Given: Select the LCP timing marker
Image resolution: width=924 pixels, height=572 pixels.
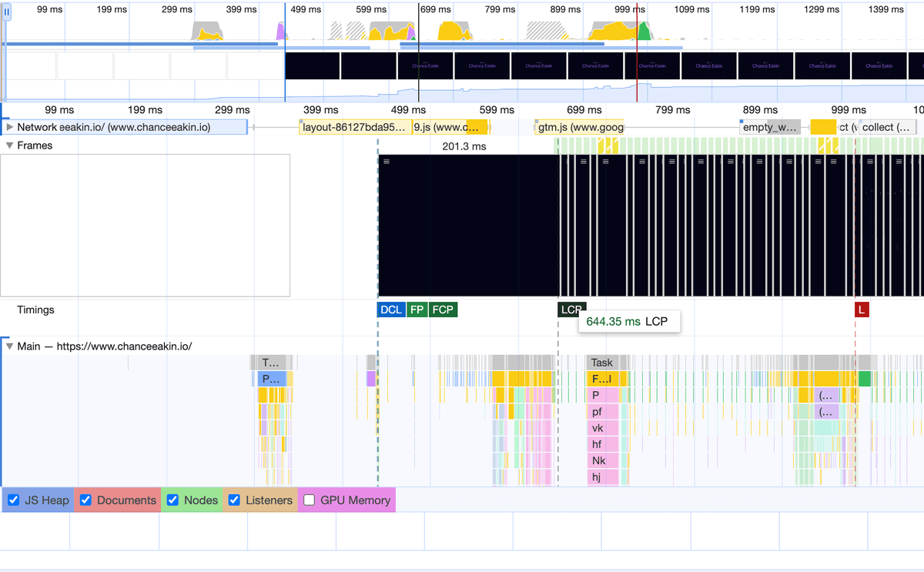Looking at the screenshot, I should pos(571,309).
